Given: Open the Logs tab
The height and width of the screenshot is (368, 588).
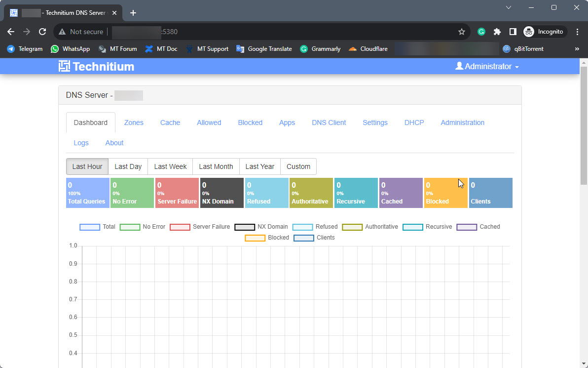Looking at the screenshot, I should coord(81,143).
